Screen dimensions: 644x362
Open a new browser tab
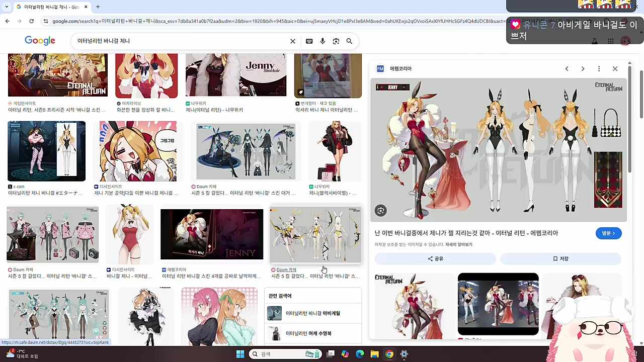point(98,7)
